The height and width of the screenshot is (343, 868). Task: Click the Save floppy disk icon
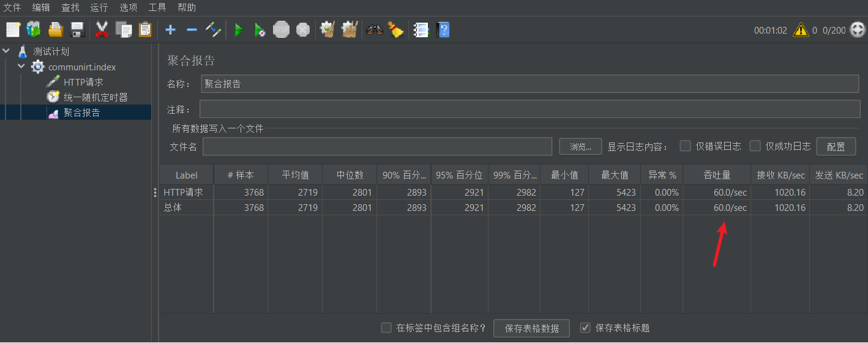coord(77,29)
